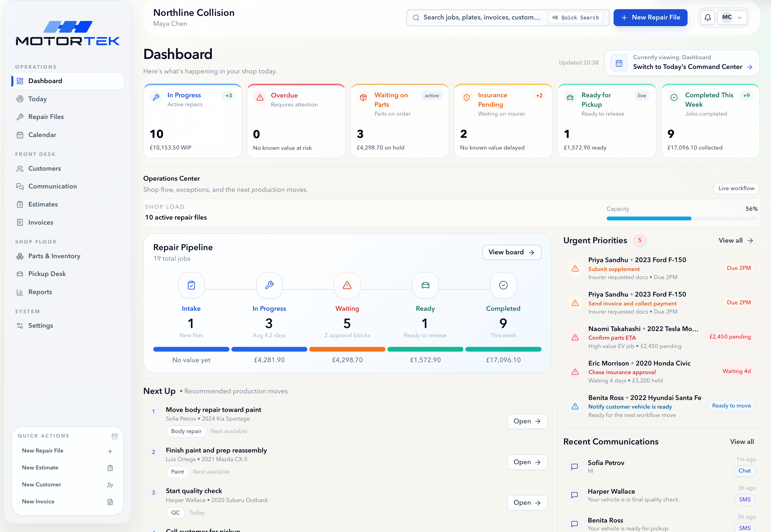This screenshot has width=771, height=532.
Task: Click the warning triangle on Overdue card
Action: [x=260, y=97]
